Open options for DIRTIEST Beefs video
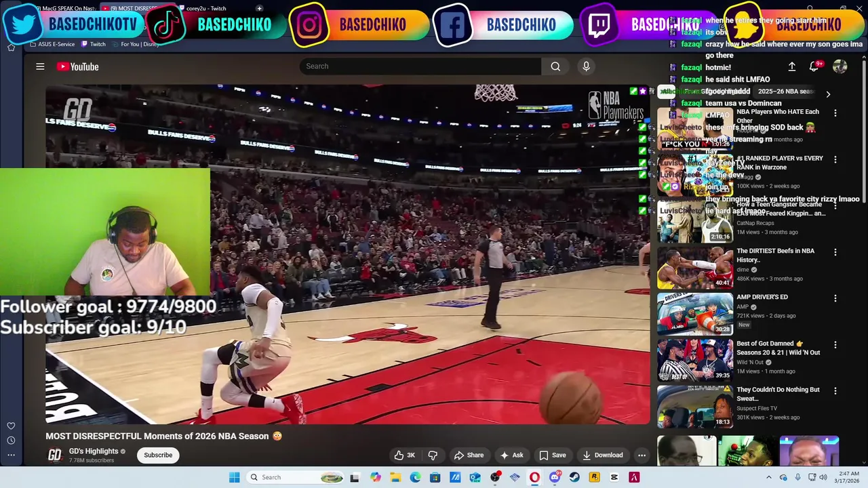Viewport: 868px width, 488px height. coord(835,252)
